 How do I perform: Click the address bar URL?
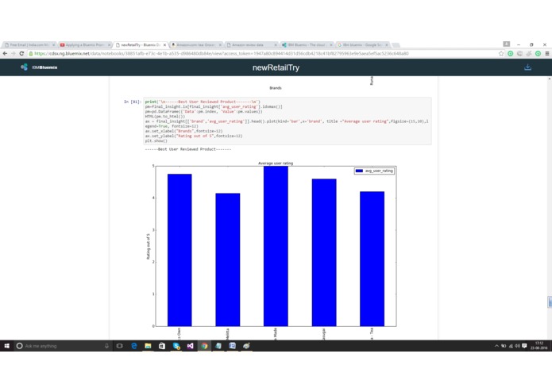(221, 53)
